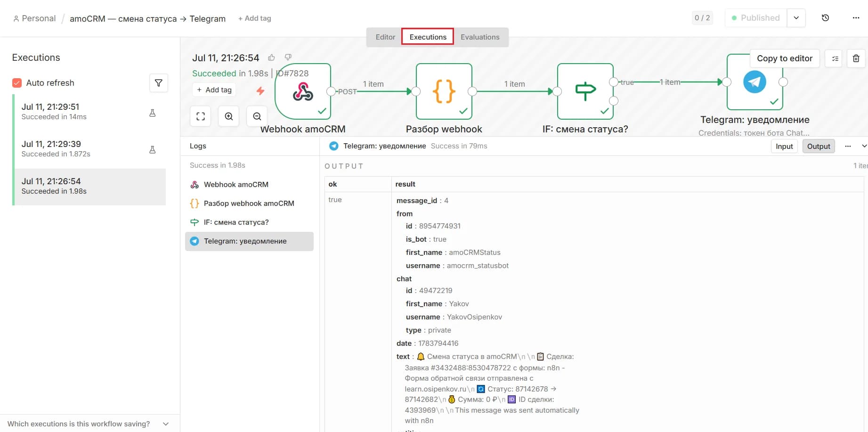Open the output panel three-dot options
868x432 pixels.
[x=848, y=146]
